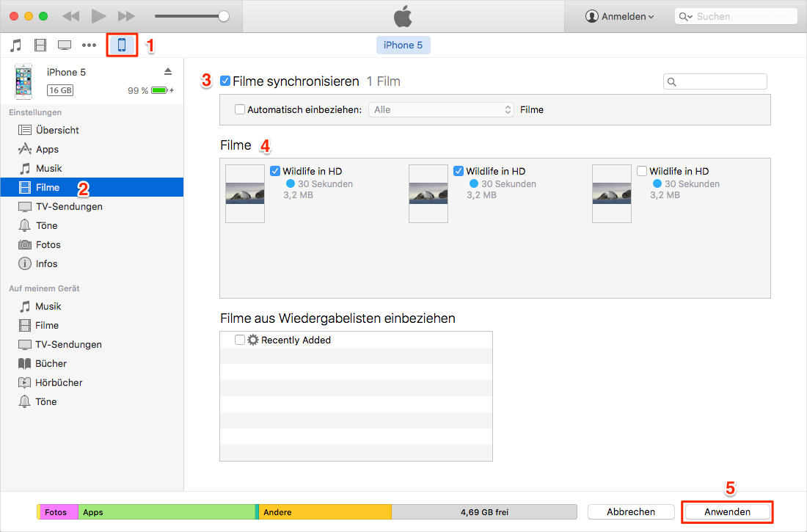Click the Apps storage segment
The height and width of the screenshot is (532, 807).
[x=167, y=512]
